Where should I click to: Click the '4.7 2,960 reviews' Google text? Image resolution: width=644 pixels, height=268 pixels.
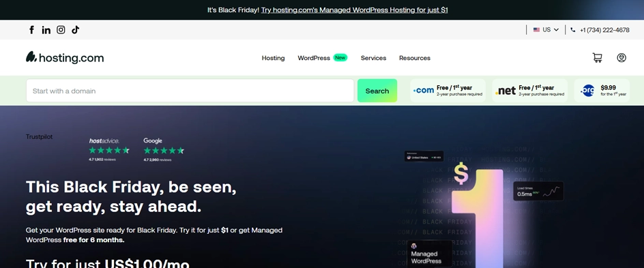(x=158, y=160)
